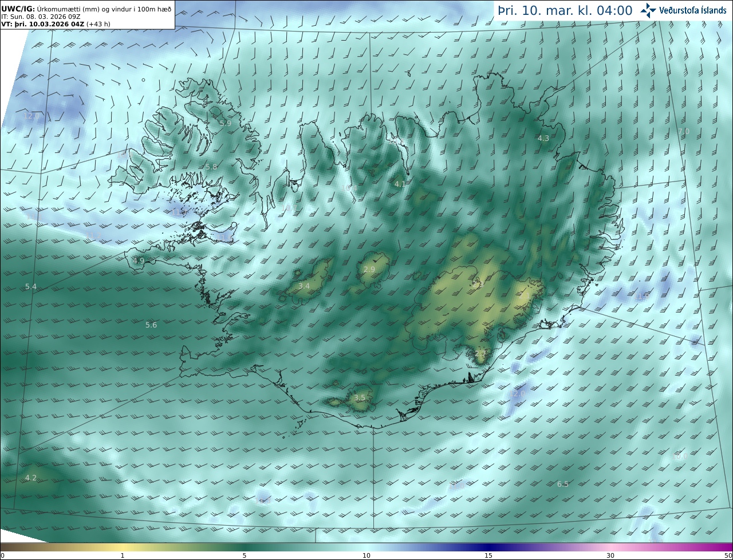The height and width of the screenshot is (560, 733).
Task: Click the 3.4 value on the map
Action: (304, 286)
